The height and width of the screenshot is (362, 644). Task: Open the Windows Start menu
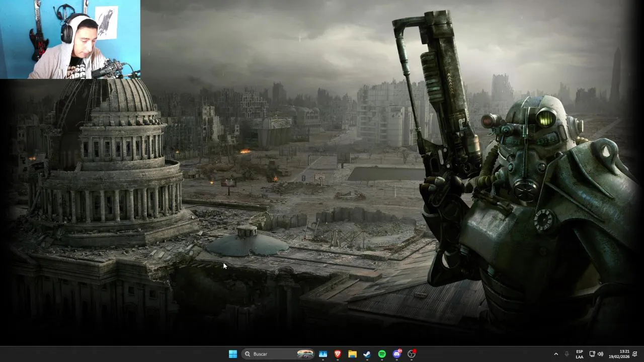click(233, 354)
